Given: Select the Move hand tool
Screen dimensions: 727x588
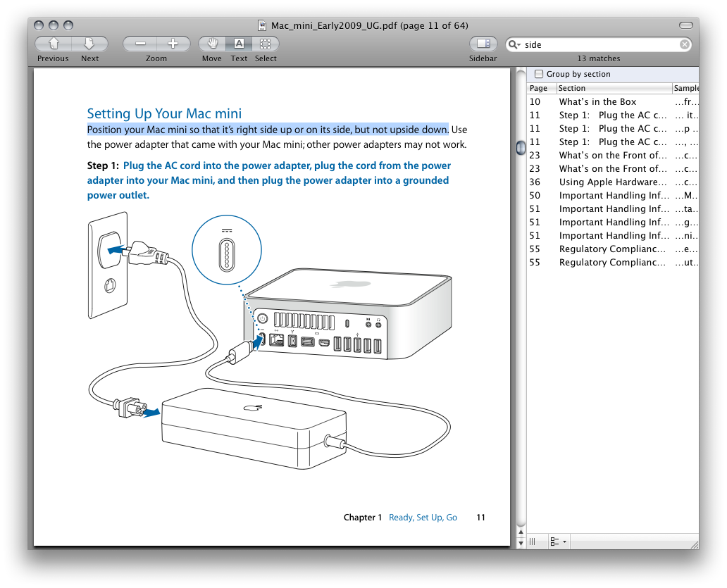Looking at the screenshot, I should (x=212, y=44).
